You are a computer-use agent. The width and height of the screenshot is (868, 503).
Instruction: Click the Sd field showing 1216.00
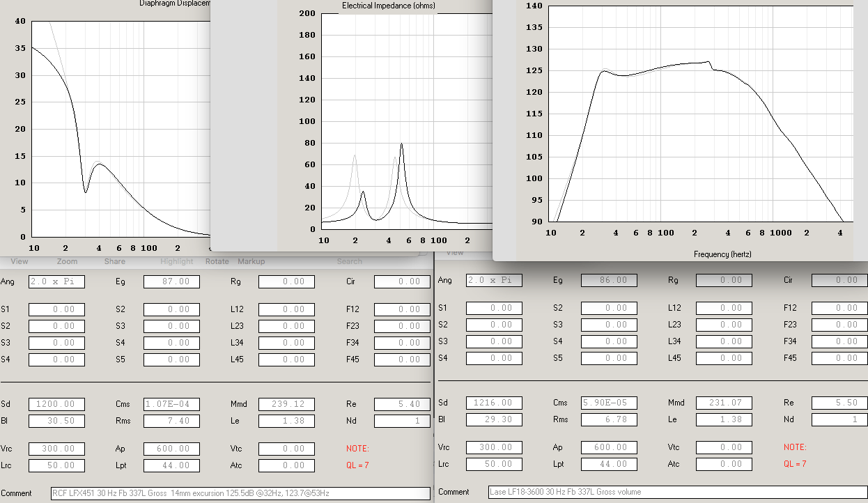pos(494,403)
